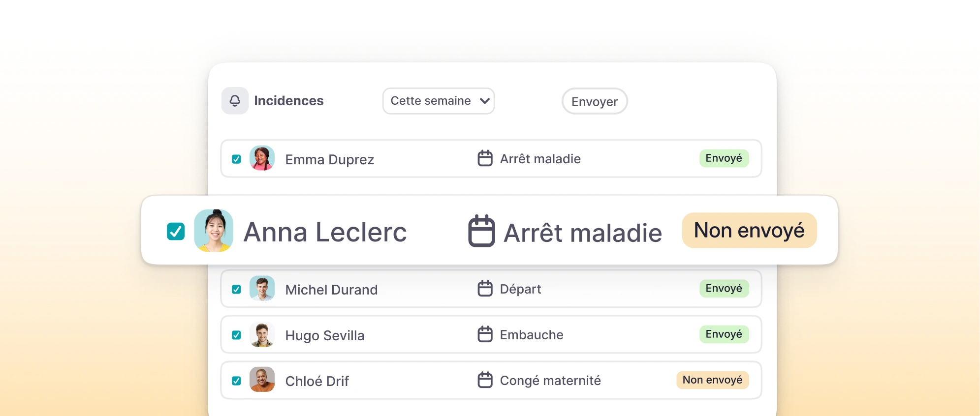980x416 pixels.
Task: Click Anna Leclerc's profile picture
Action: coord(213,232)
